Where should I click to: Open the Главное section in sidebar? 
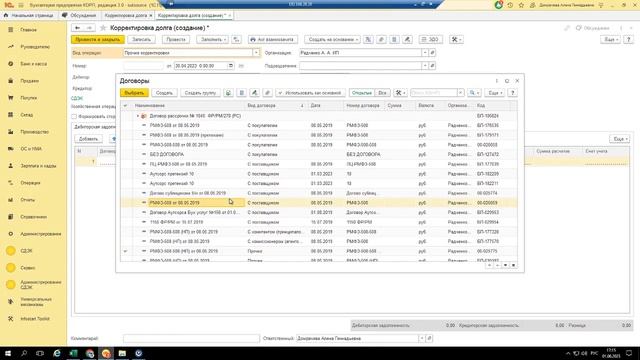28,30
